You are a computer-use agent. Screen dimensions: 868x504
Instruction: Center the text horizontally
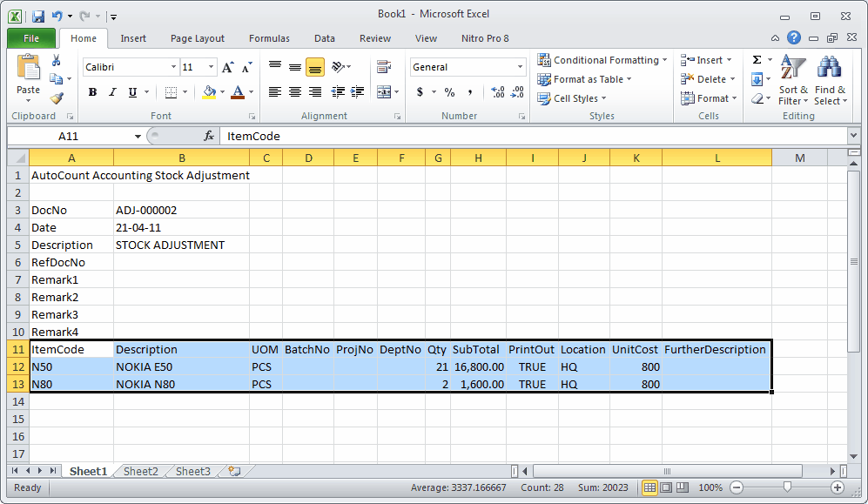click(294, 92)
